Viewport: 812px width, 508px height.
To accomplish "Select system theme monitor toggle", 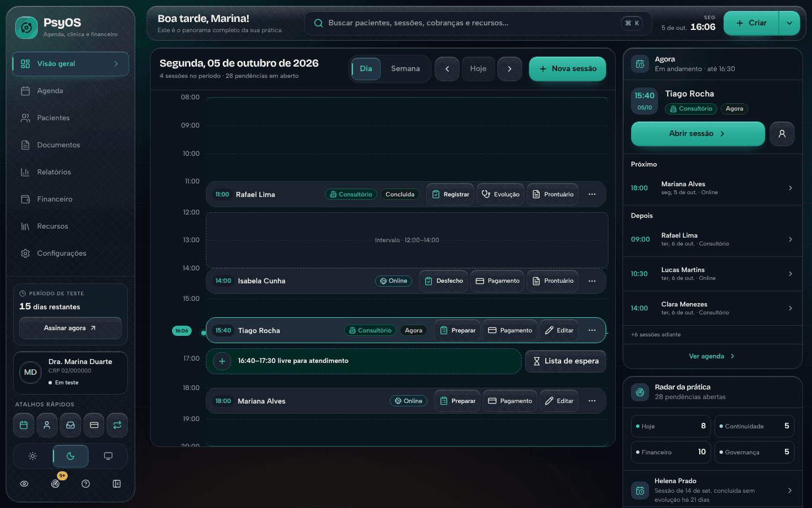I will click(x=108, y=456).
